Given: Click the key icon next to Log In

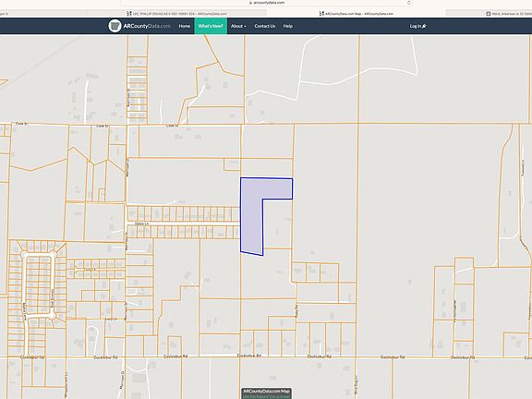Looking at the screenshot, I should (424, 26).
